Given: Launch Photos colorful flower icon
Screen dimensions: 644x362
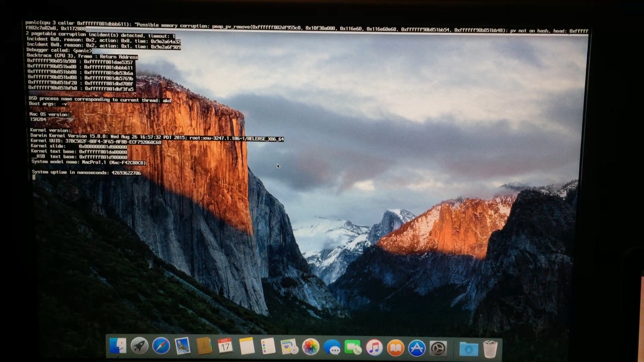Looking at the screenshot, I should pos(310,347).
